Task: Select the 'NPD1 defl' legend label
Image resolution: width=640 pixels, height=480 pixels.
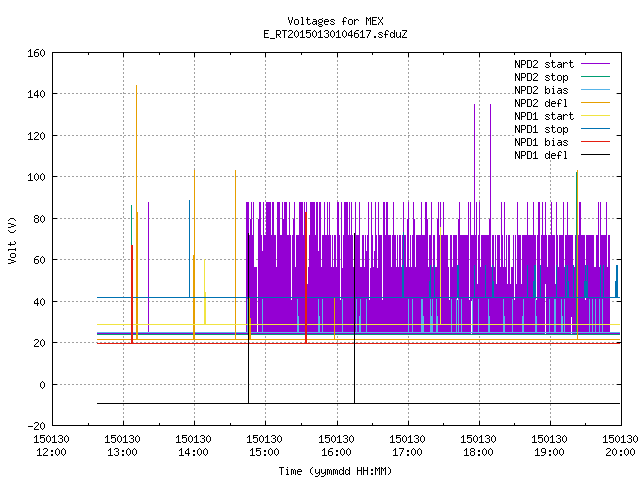Action: coord(541,156)
